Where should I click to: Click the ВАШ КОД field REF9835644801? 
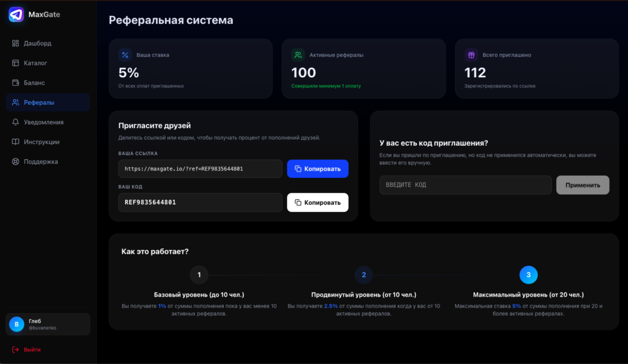[x=200, y=202]
